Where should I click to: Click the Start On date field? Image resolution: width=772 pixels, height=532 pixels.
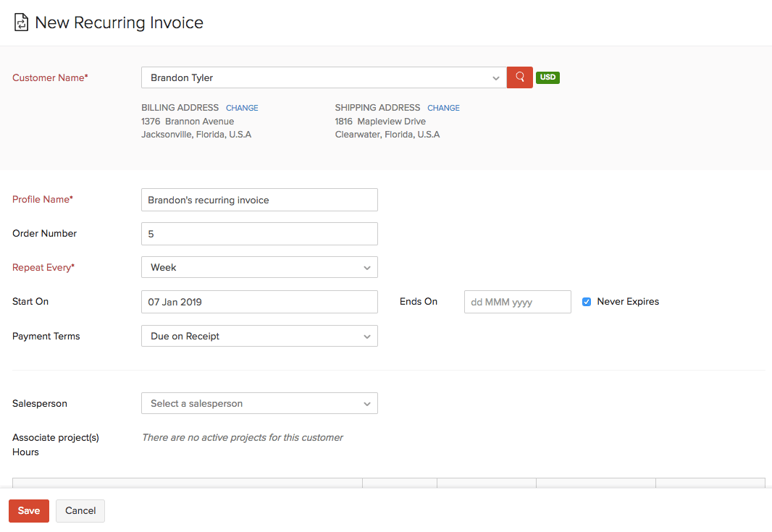click(259, 302)
